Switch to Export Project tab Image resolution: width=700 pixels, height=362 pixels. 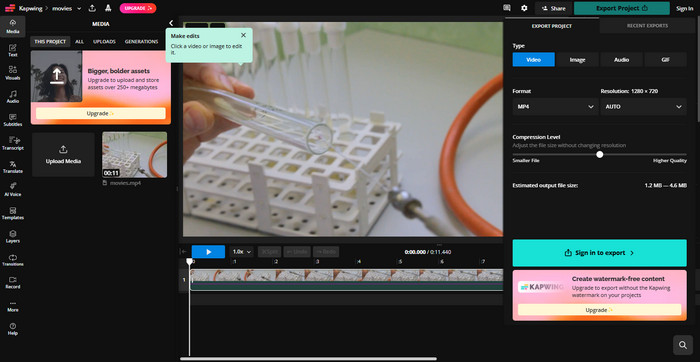[x=552, y=26]
